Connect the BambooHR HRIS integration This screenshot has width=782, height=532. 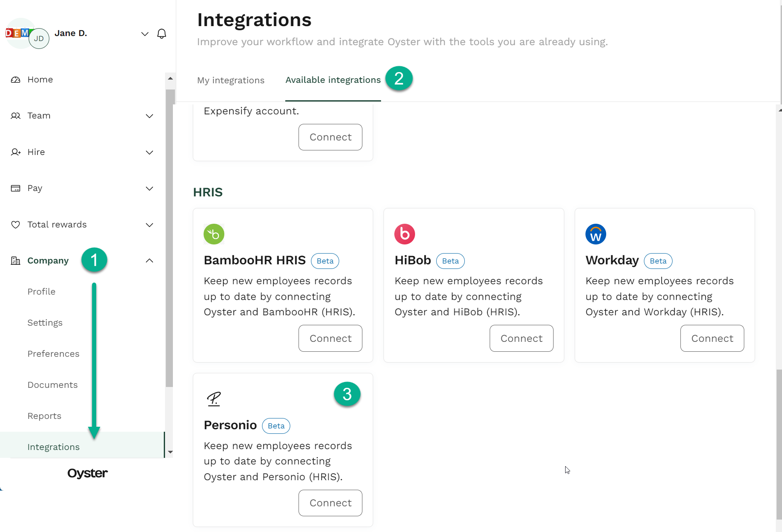click(x=330, y=339)
